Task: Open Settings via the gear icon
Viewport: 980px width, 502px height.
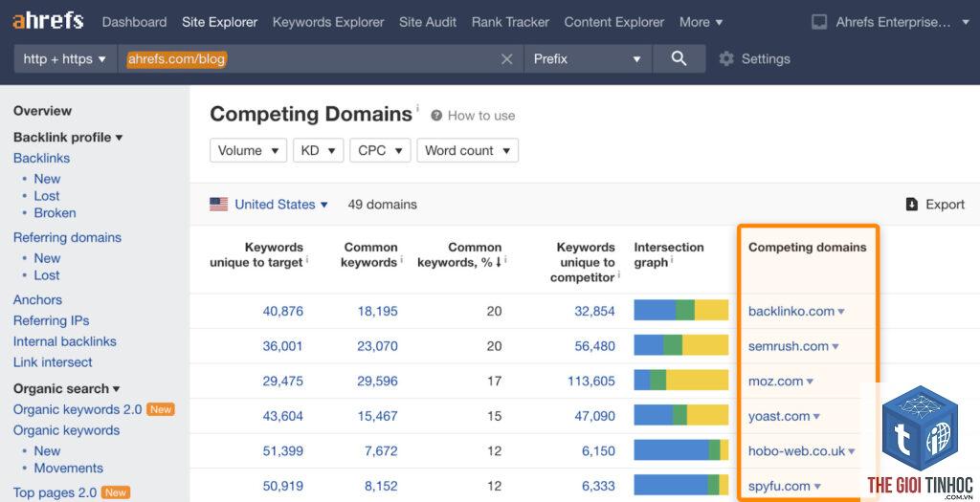Action: [x=725, y=58]
